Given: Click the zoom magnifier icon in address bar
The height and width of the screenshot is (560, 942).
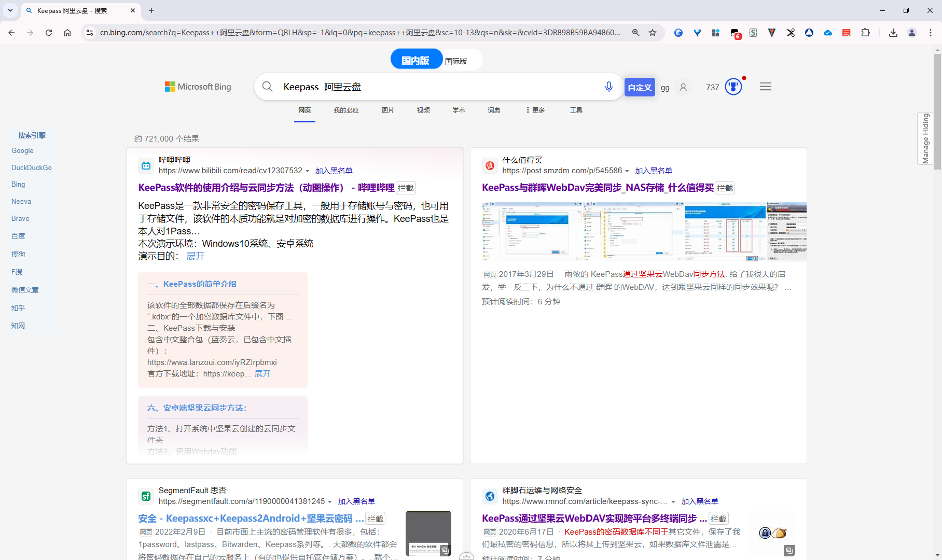Looking at the screenshot, I should coord(635,33).
